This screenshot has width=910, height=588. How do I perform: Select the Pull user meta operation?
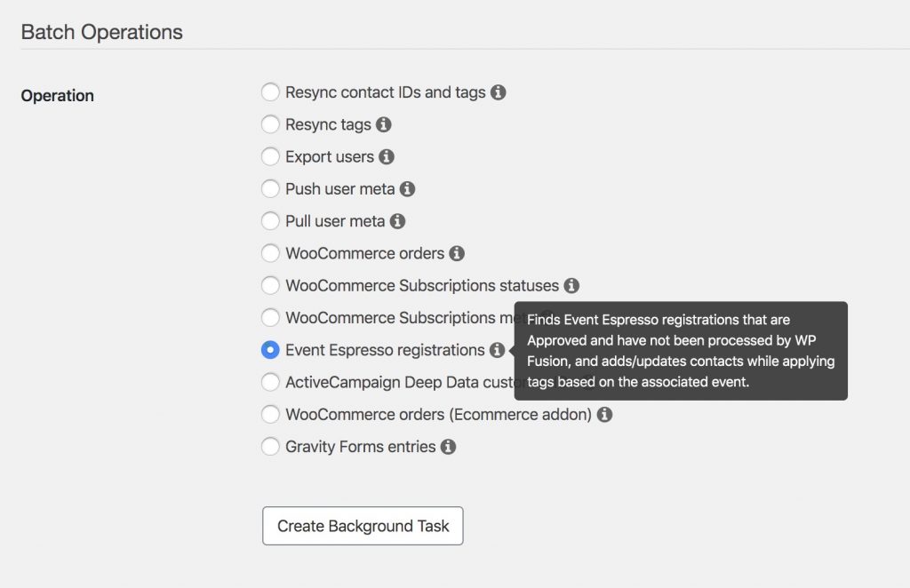click(x=270, y=221)
